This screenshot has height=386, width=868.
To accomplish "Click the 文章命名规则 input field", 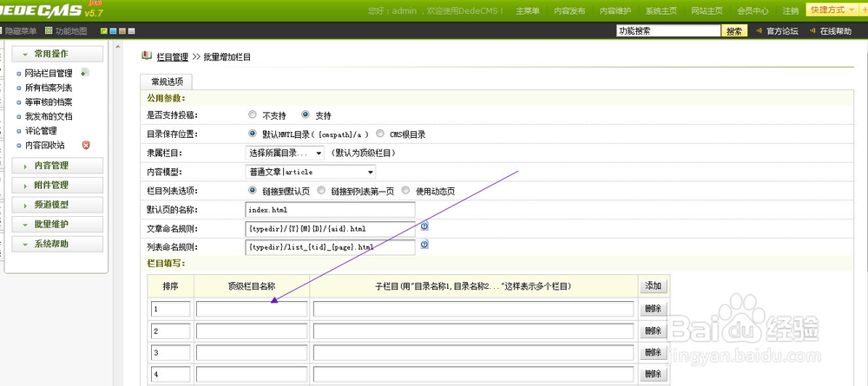I will click(330, 228).
